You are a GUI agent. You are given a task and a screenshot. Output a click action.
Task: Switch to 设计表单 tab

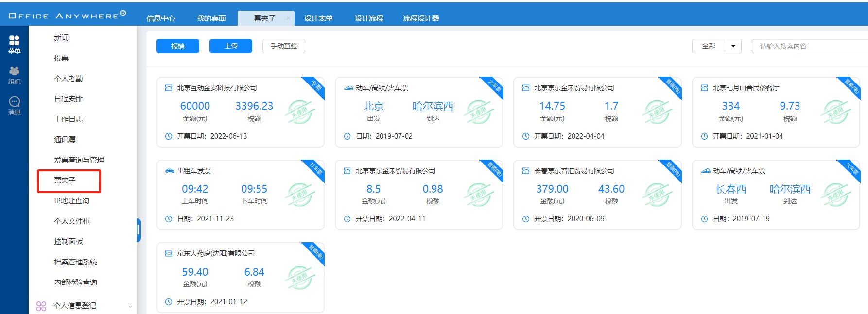pos(318,18)
